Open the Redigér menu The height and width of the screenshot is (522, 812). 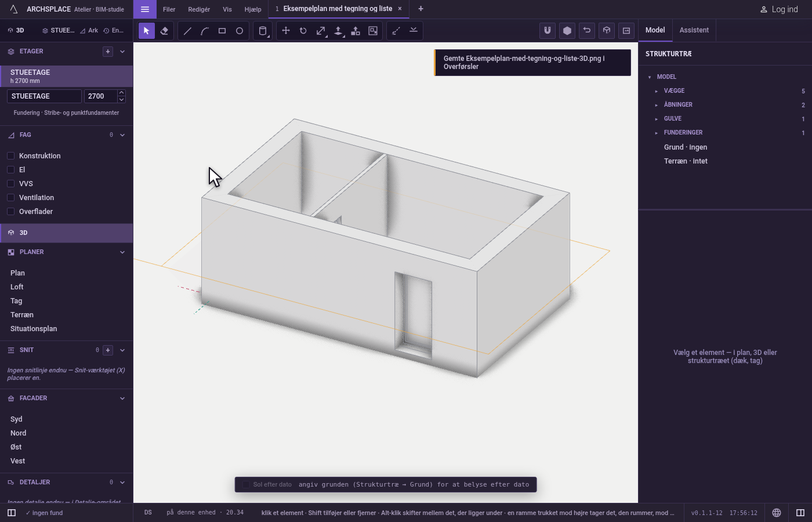click(x=199, y=9)
